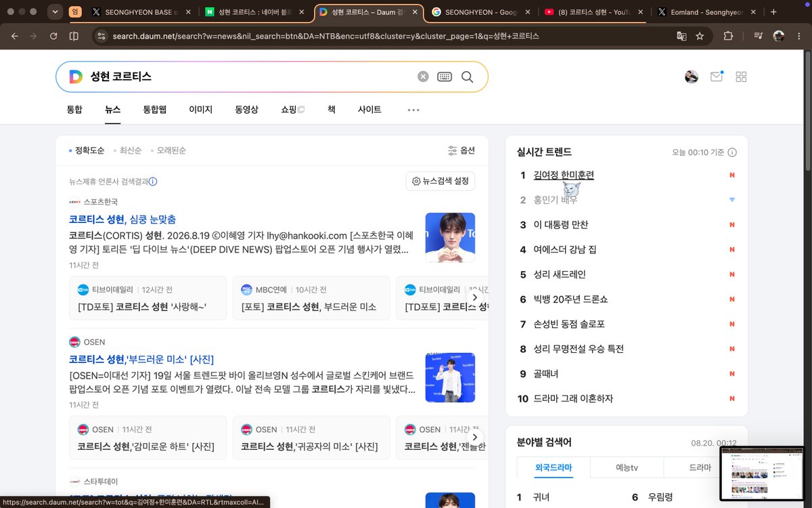Open Chrome three-dot menu
Image resolution: width=812 pixels, height=508 pixels.
click(x=798, y=36)
